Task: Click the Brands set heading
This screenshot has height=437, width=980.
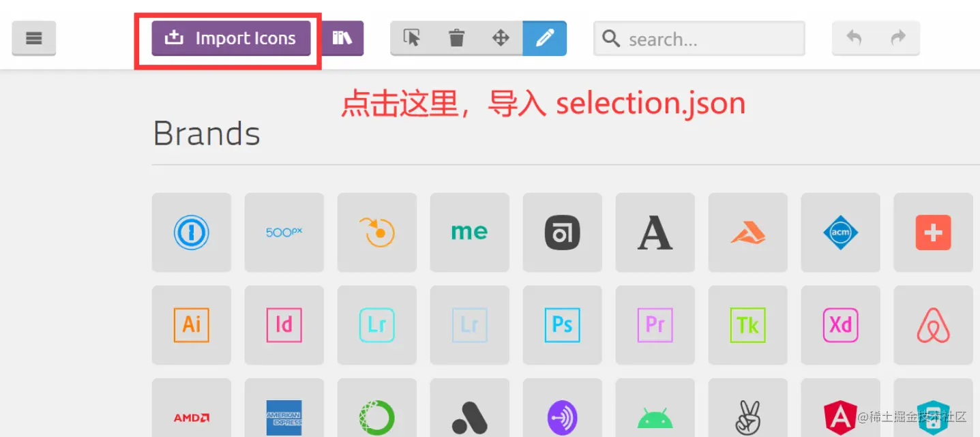Action: click(207, 134)
